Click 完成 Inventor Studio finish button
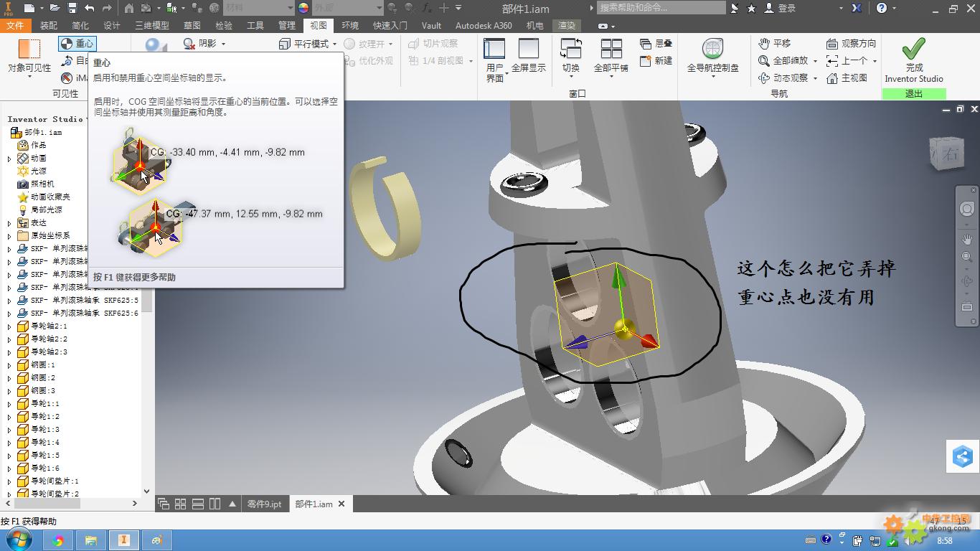The width and height of the screenshot is (980, 551). click(x=914, y=61)
